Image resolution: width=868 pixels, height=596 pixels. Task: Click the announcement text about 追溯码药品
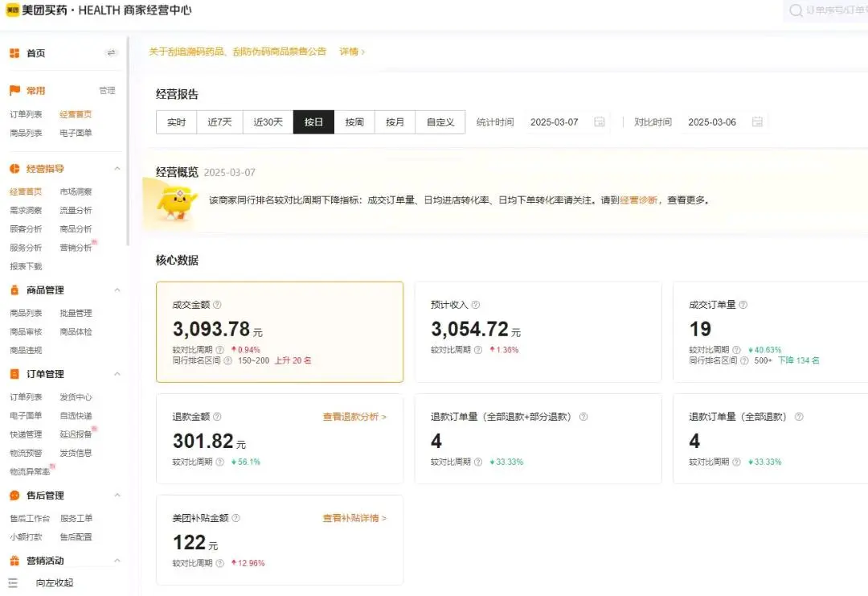point(237,51)
